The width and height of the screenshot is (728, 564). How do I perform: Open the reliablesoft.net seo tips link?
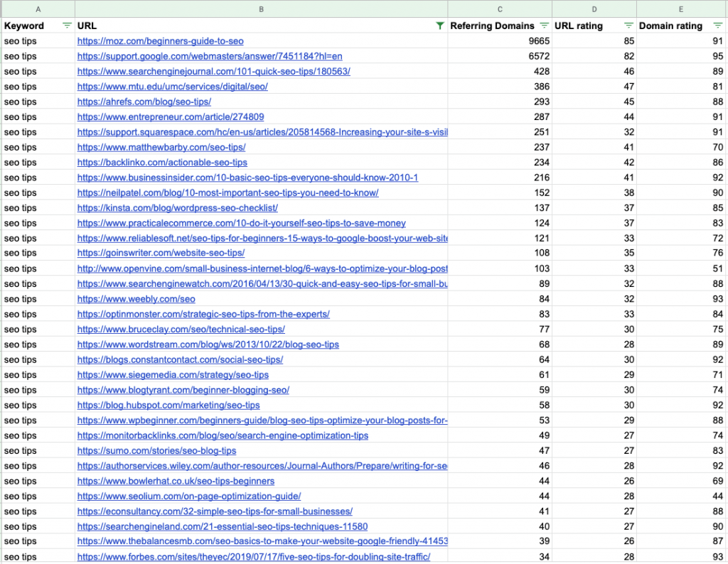click(262, 239)
